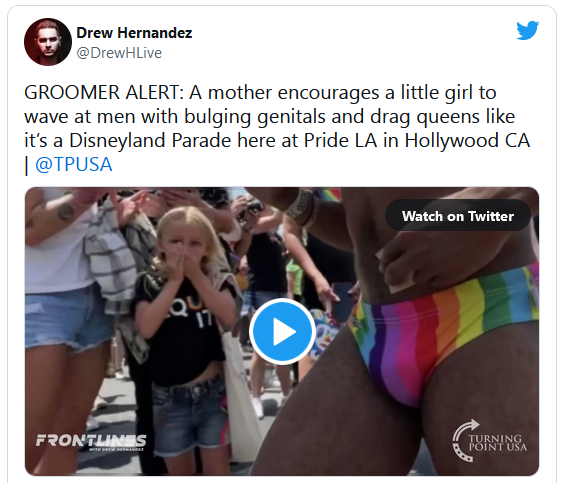578x483 pixels.
Task: Select the Watch on Twitter button
Action: (458, 216)
